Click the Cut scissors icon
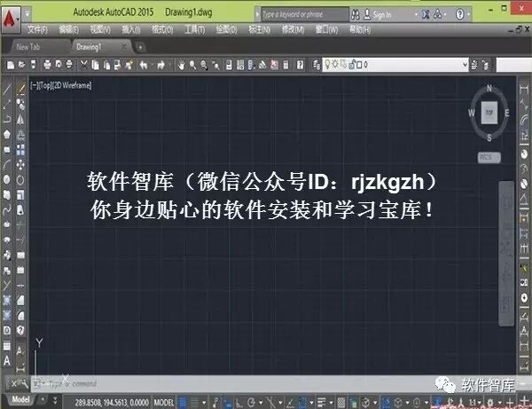532x409 pixels. click(84, 65)
